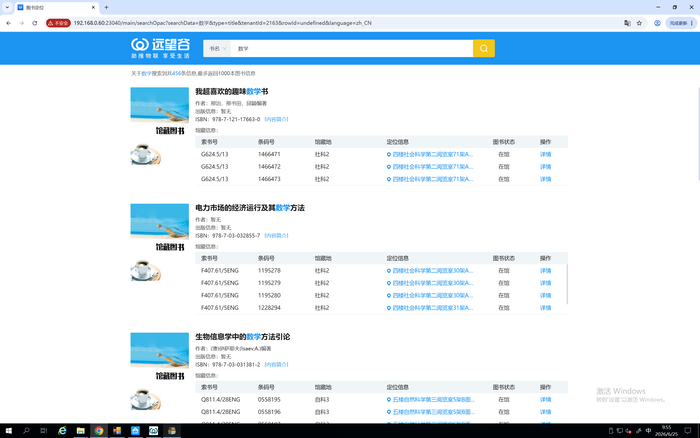
Task: Expand the tab search chevron dropdown
Action: coord(7,7)
